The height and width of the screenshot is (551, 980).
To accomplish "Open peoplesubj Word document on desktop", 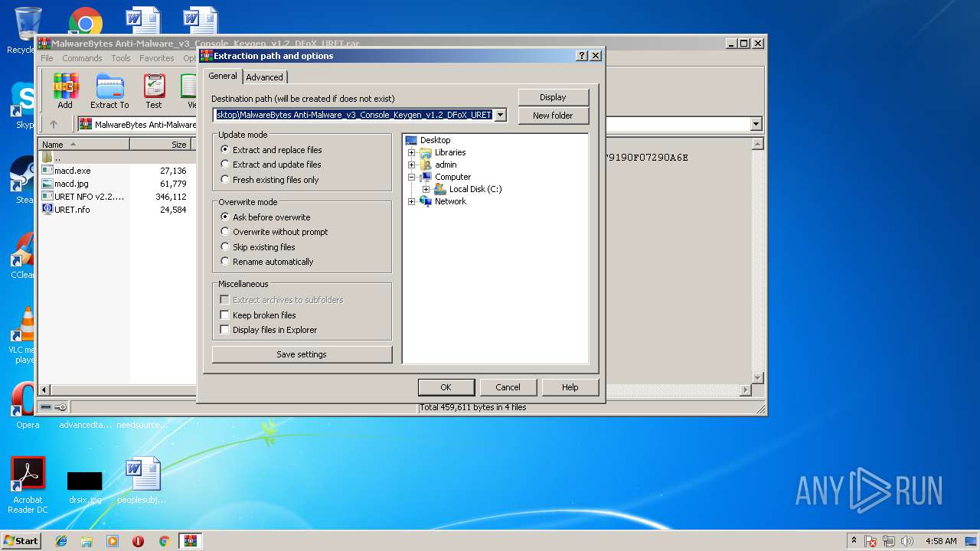I will pos(142,481).
